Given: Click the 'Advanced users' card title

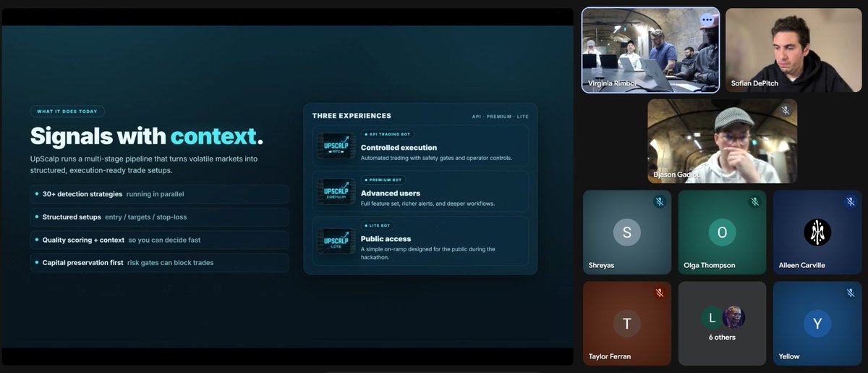Looking at the screenshot, I should point(390,193).
